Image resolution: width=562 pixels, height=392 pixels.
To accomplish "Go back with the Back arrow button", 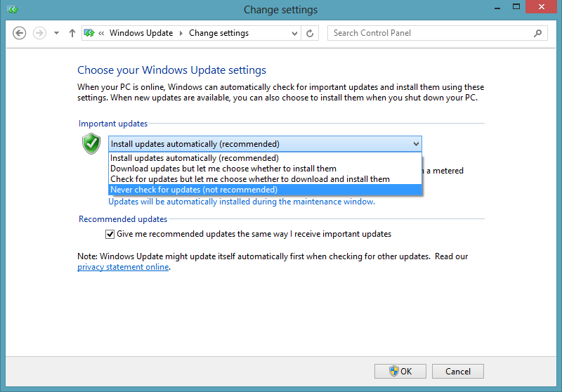I will pyautogui.click(x=20, y=33).
